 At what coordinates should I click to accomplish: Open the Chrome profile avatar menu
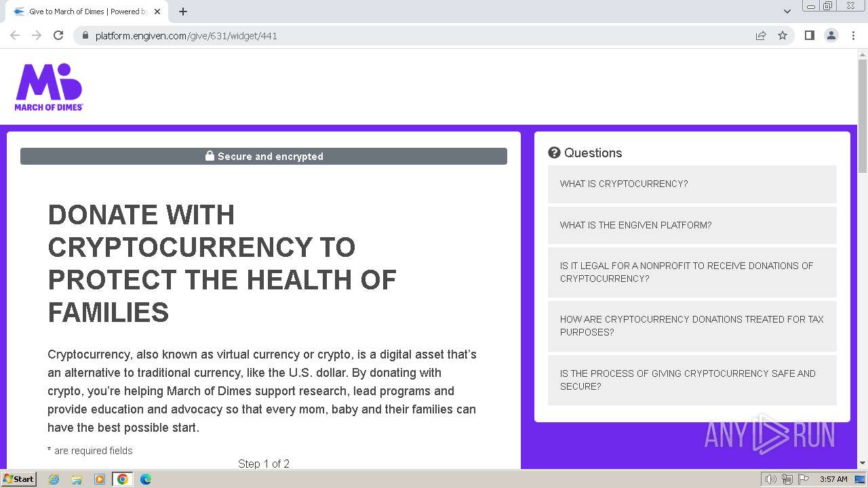(x=831, y=35)
